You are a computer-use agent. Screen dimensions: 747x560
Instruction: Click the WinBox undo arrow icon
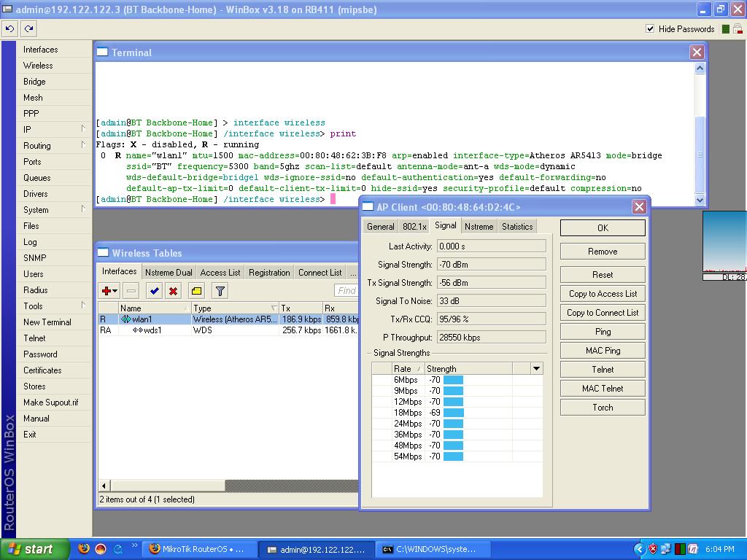(9, 29)
